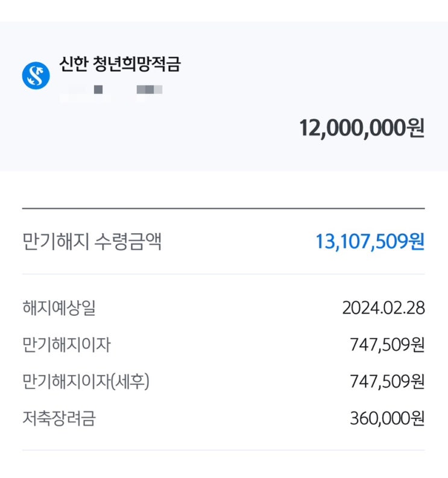This screenshot has height=478, width=448.
Task: Click the 만기해지이자(세후) label
Action: [85, 382]
